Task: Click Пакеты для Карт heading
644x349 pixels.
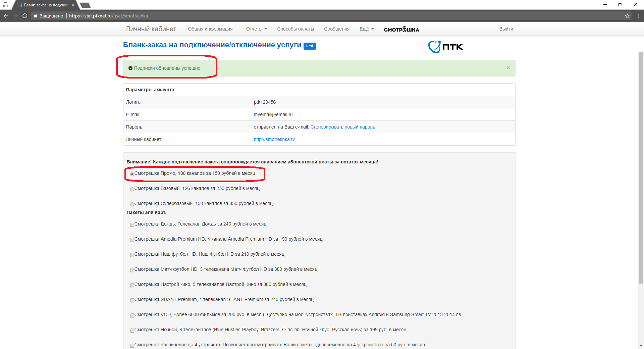Action: click(x=146, y=212)
